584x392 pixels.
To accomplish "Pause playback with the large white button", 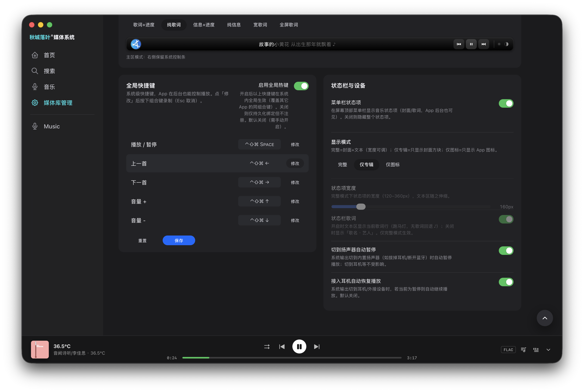I will (299, 346).
